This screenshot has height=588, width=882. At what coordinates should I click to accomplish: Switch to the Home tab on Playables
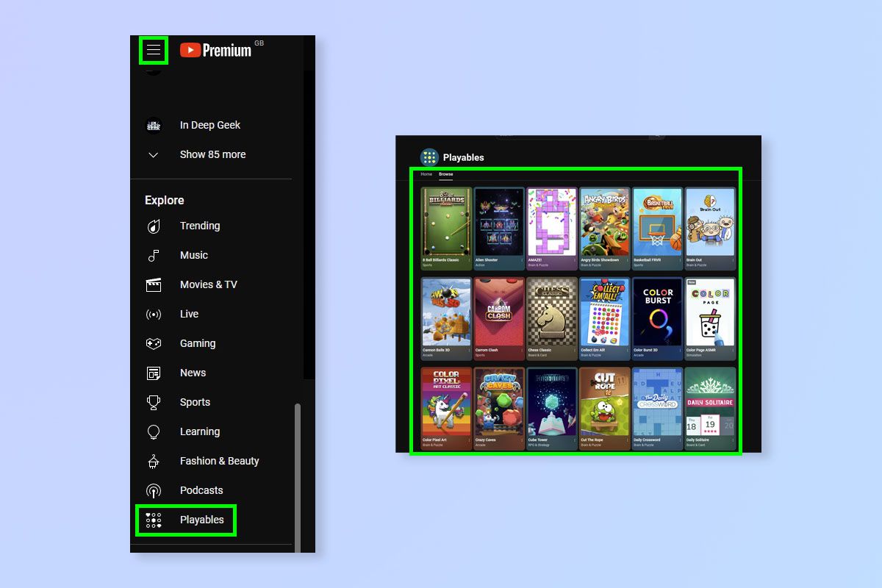coord(426,174)
